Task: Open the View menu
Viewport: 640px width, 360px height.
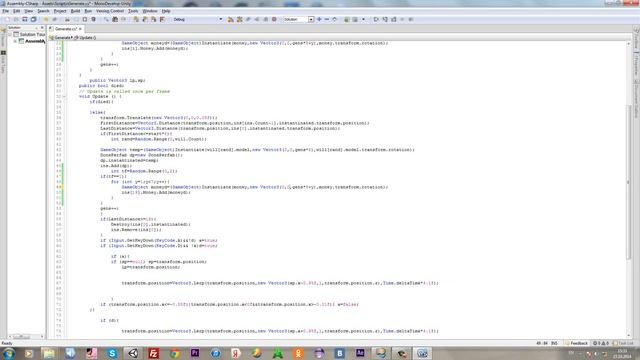Action: (29, 11)
